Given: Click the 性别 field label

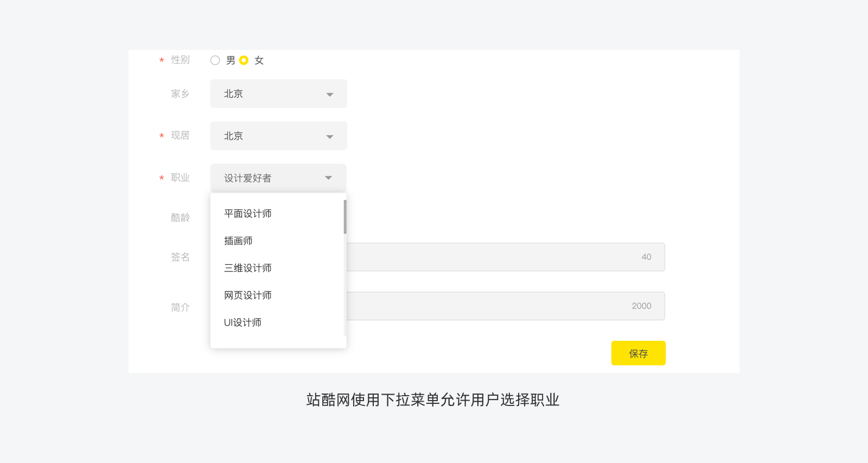Looking at the screenshot, I should 180,60.
